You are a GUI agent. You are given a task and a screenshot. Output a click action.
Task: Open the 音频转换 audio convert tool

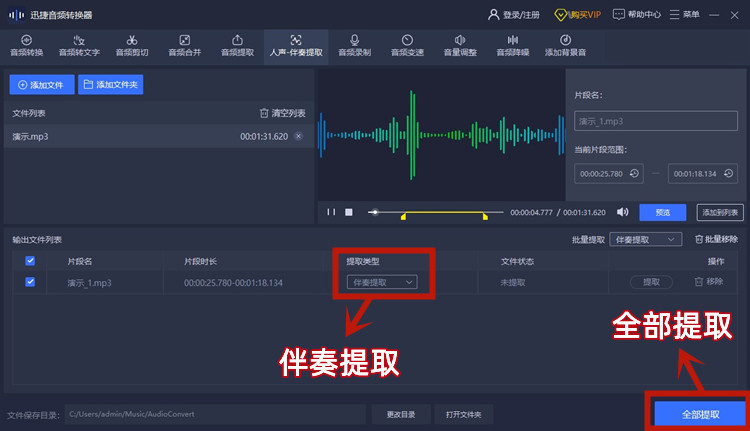pyautogui.click(x=27, y=46)
